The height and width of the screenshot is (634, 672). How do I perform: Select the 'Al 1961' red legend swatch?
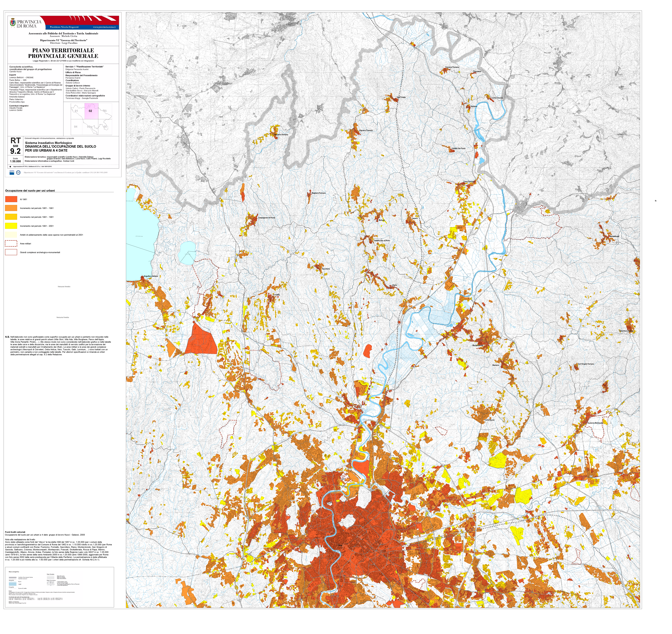(11, 199)
